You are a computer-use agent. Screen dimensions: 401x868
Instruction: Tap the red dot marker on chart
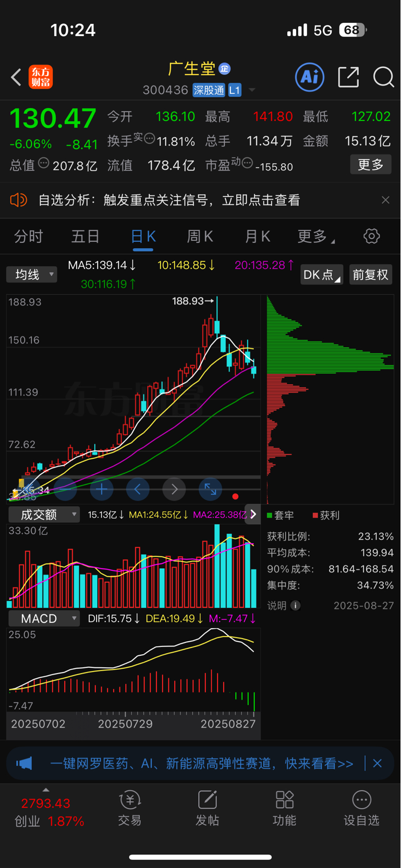tap(235, 496)
